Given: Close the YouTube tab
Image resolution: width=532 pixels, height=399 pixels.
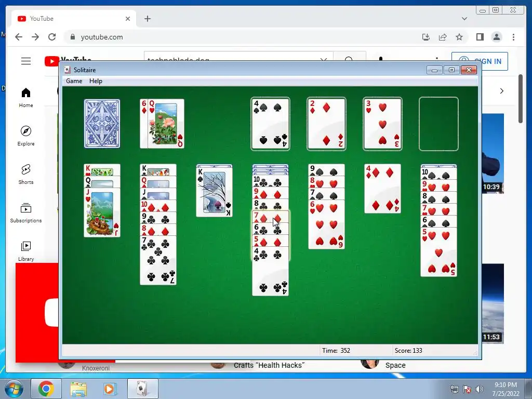Looking at the screenshot, I should click(128, 19).
